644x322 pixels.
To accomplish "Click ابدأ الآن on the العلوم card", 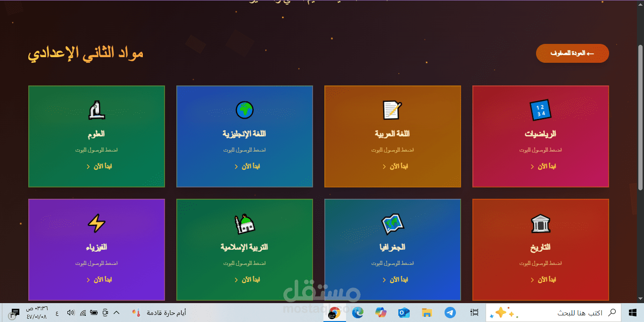I will (99, 167).
